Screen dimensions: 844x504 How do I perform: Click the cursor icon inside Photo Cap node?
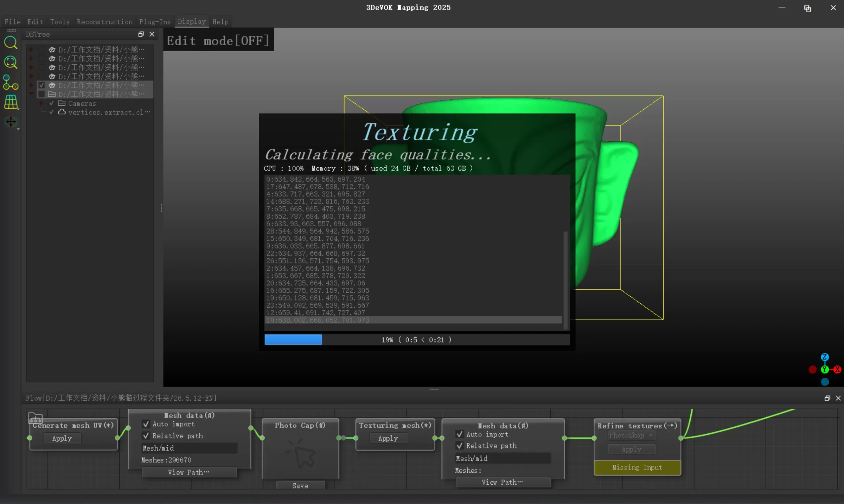[301, 453]
